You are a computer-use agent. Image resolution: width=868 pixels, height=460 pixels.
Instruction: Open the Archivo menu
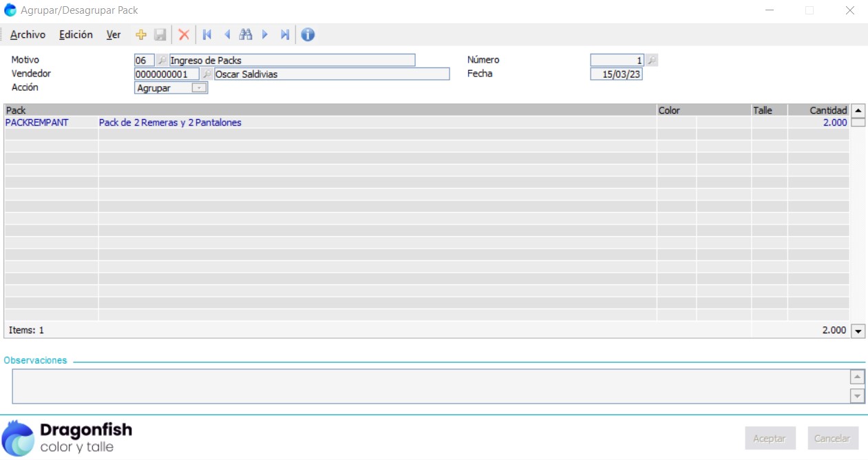point(28,34)
